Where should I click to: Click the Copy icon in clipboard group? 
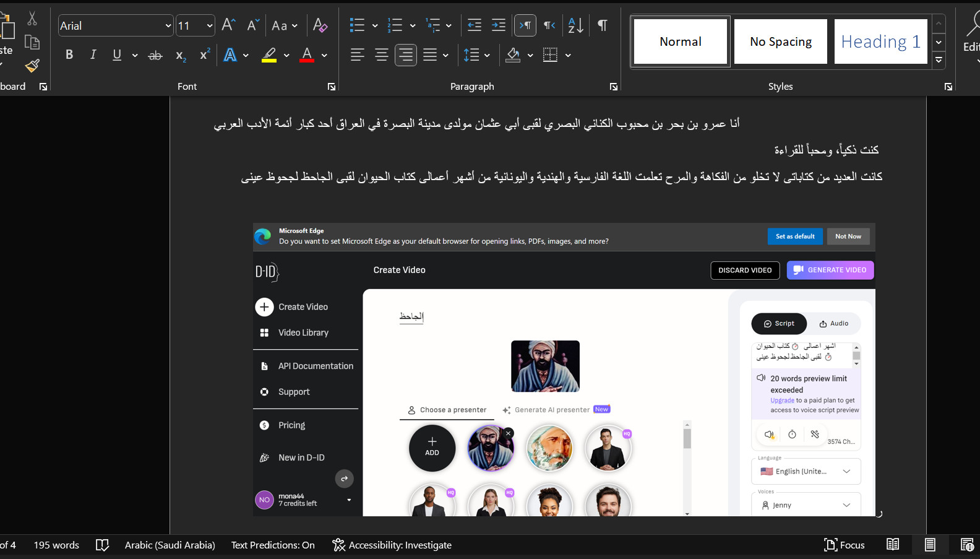point(32,42)
